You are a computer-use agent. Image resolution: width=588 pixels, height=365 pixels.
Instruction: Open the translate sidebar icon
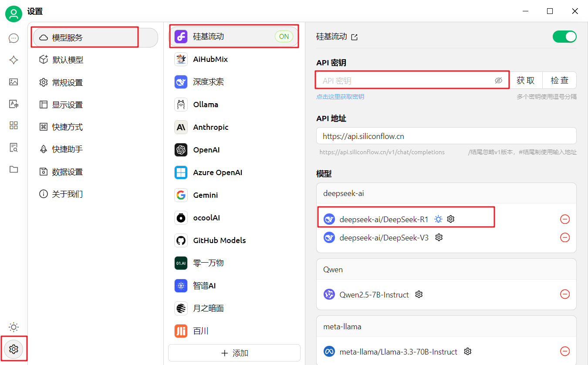coord(14,104)
